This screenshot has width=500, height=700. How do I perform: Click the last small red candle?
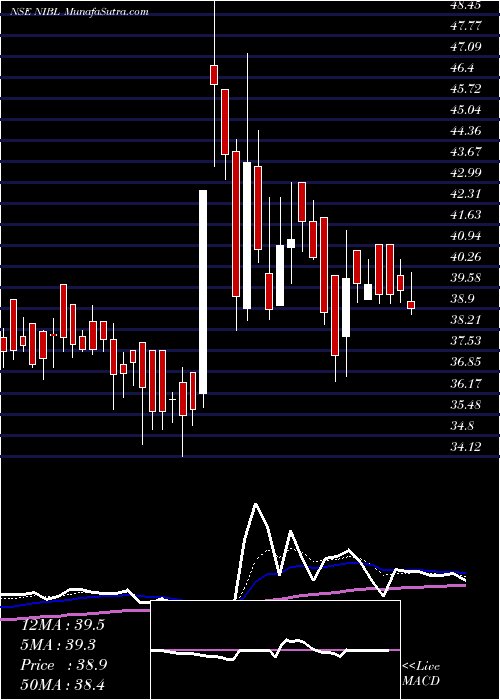point(411,305)
